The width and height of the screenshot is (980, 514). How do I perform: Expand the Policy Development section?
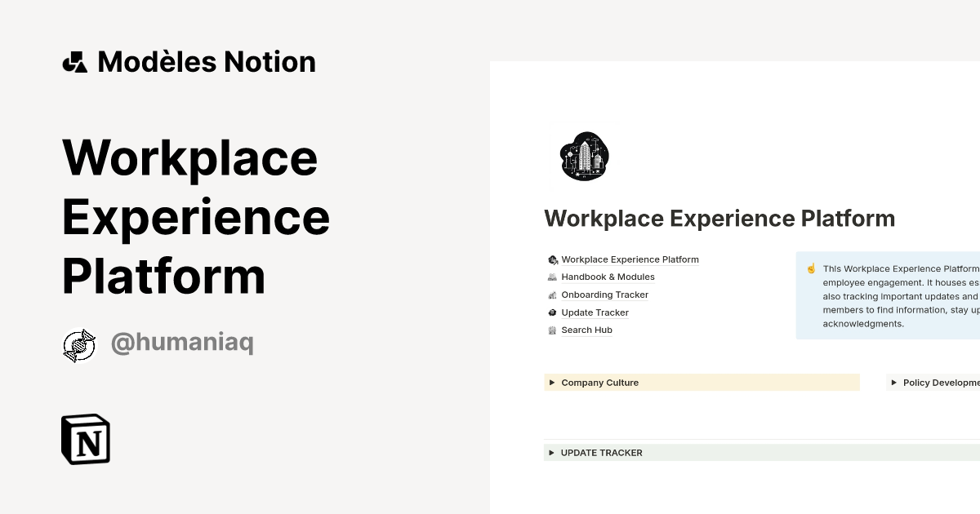click(893, 382)
